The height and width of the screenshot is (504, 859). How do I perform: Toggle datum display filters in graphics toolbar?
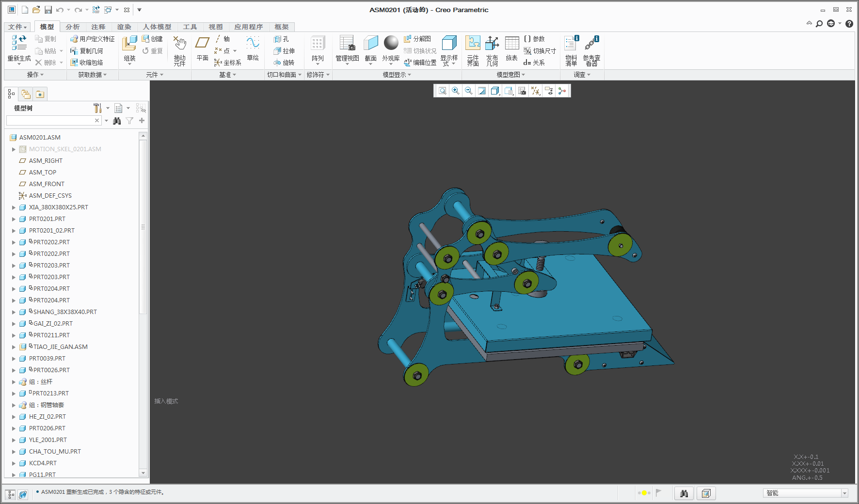[536, 91]
